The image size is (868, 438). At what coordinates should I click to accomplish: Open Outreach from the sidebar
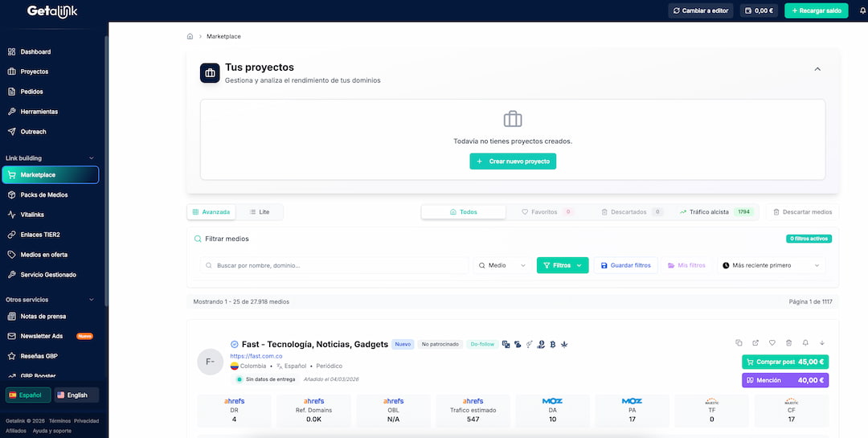tap(33, 132)
